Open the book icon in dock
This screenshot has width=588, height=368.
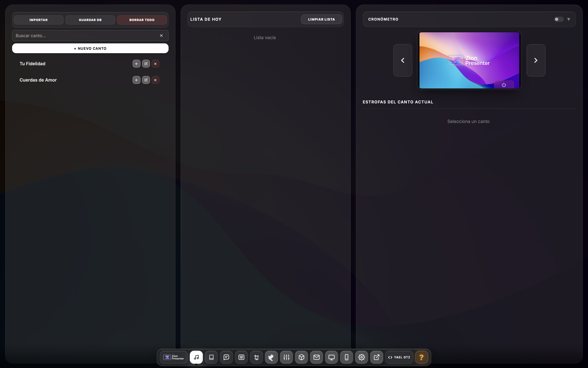[211, 357]
